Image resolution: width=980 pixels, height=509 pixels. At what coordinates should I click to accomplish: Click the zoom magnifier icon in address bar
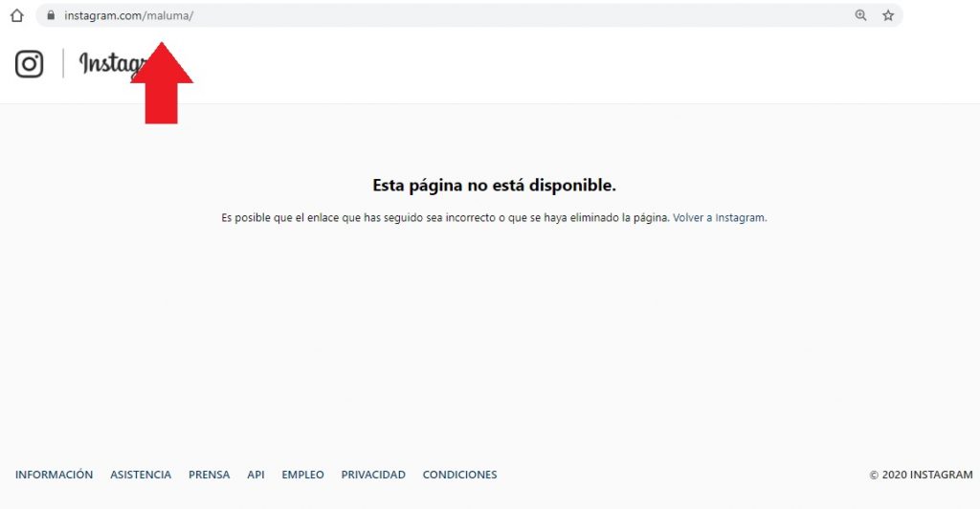860,15
